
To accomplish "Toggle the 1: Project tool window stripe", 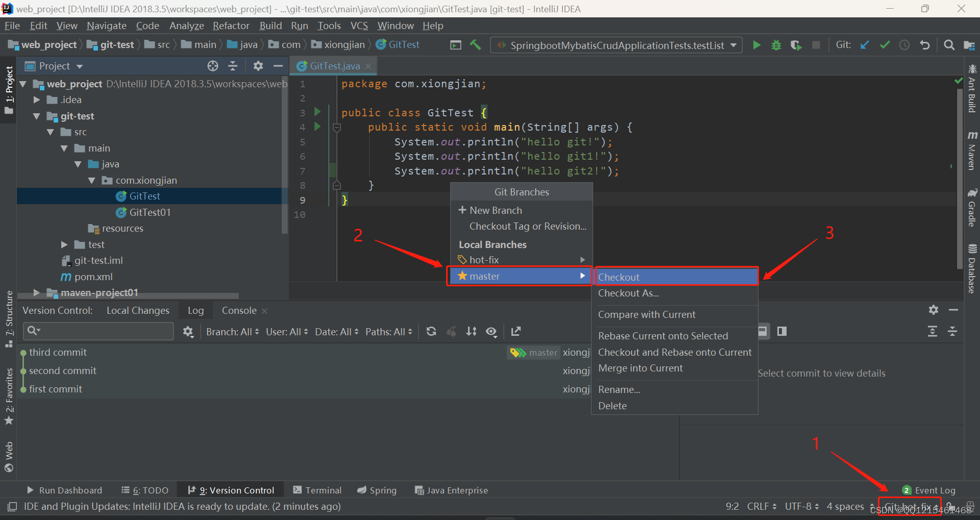I will click(9, 90).
